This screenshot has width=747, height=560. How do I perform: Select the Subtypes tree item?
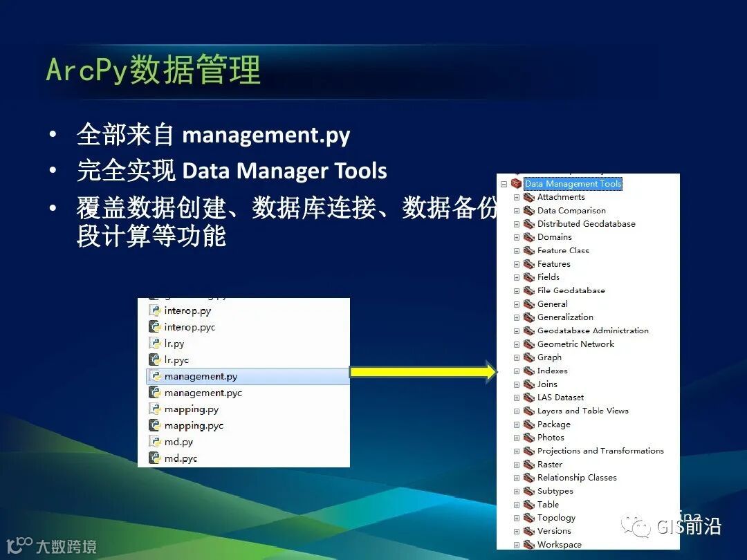[555, 491]
